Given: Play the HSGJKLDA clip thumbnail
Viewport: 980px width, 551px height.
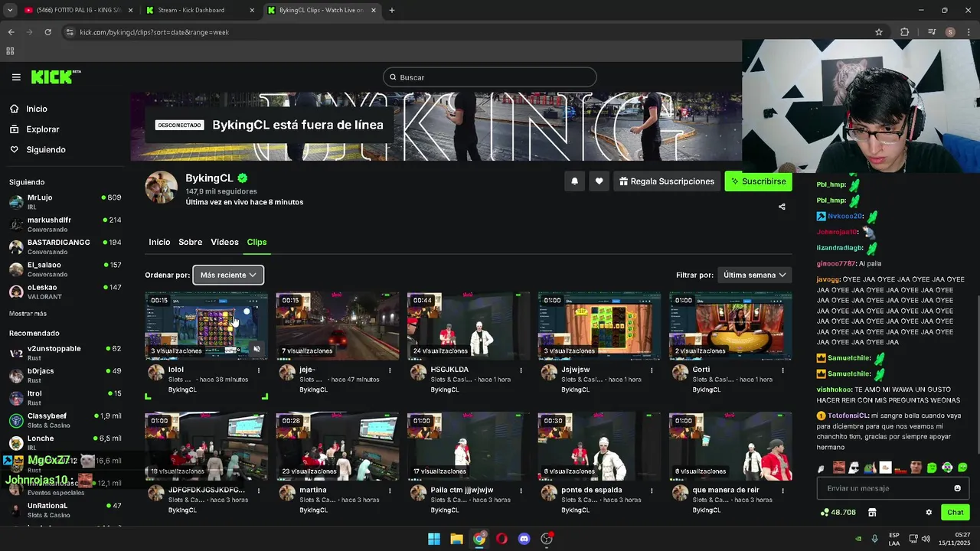Looking at the screenshot, I should tap(469, 326).
